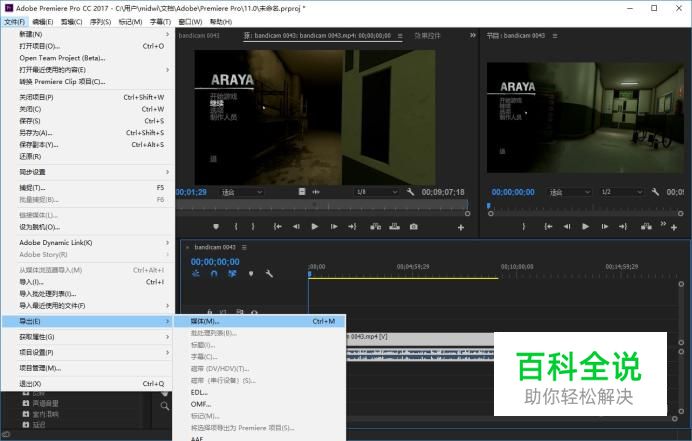Click the Drag Video Only filmstrip icon

[x=302, y=192]
